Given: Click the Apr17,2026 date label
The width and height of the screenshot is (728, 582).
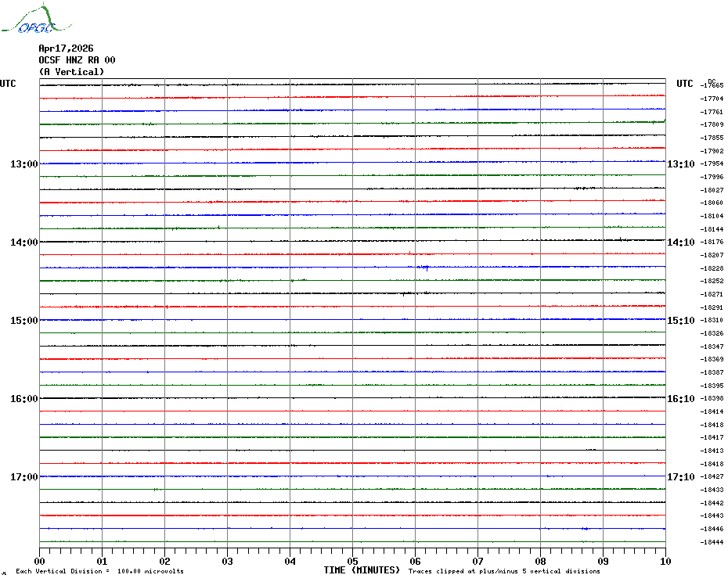Looking at the screenshot, I should click(x=66, y=48).
